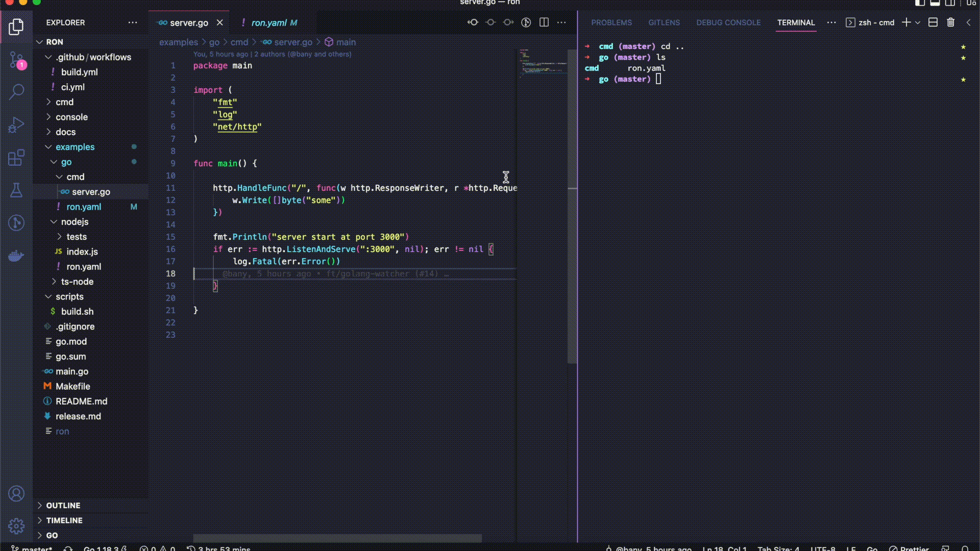Image resolution: width=980 pixels, height=551 pixels.
Task: Expand the OUTLINE section
Action: tap(63, 506)
